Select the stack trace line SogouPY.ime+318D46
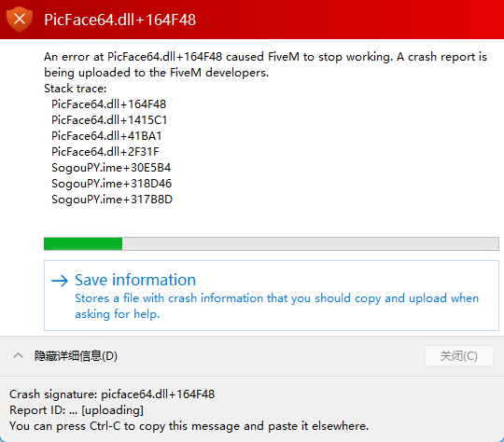The image size is (504, 442). [x=112, y=184]
